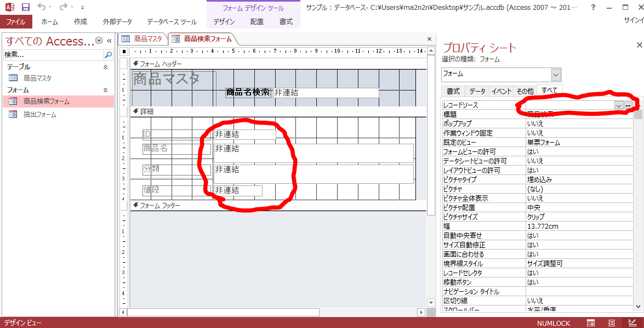Click the property sheet scroll down arrow
This screenshot has width=644, height=328.
tap(638, 306)
